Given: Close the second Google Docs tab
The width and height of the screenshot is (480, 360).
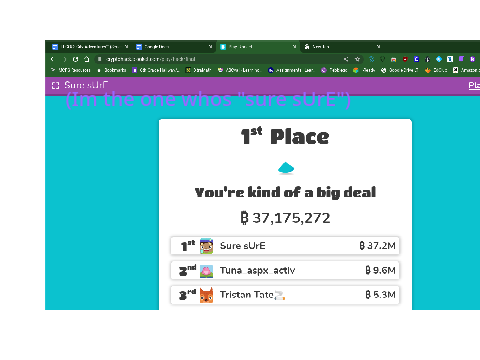Looking at the screenshot, I should 210,47.
